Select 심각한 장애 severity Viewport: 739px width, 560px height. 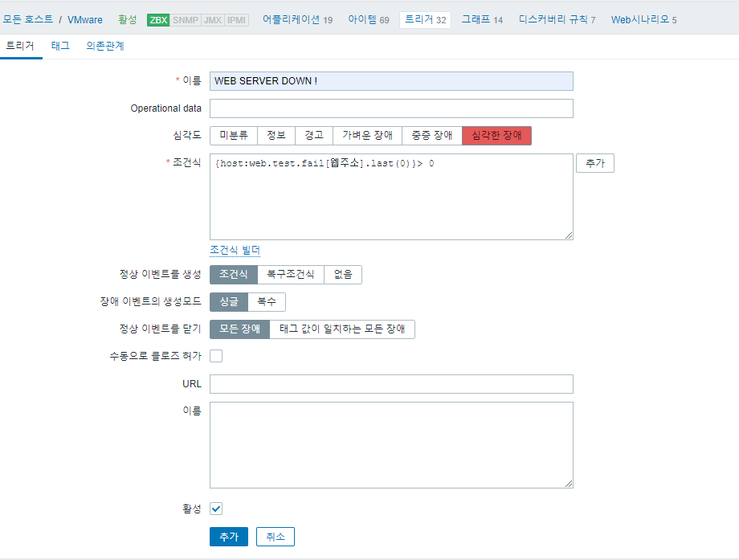[496, 136]
